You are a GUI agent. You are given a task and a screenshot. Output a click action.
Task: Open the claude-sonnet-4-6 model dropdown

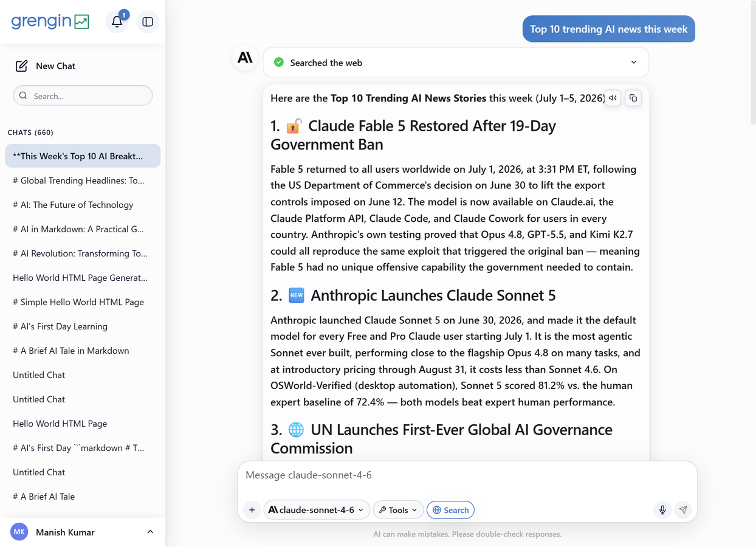315,510
